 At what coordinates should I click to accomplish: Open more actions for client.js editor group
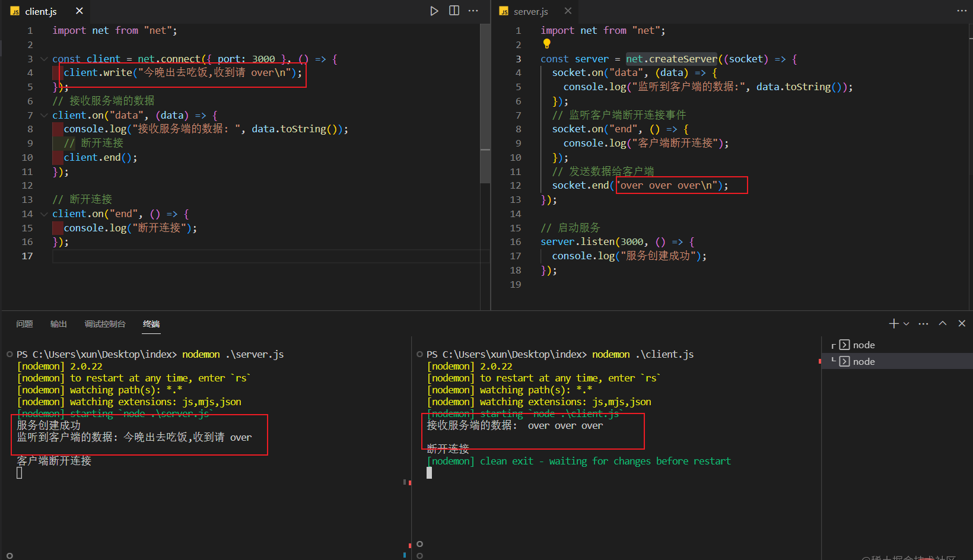[x=473, y=11]
